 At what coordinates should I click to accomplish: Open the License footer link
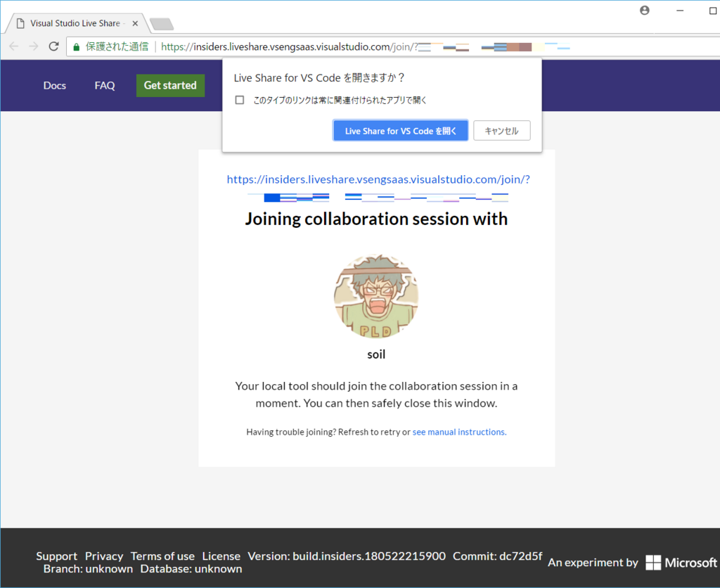point(221,556)
